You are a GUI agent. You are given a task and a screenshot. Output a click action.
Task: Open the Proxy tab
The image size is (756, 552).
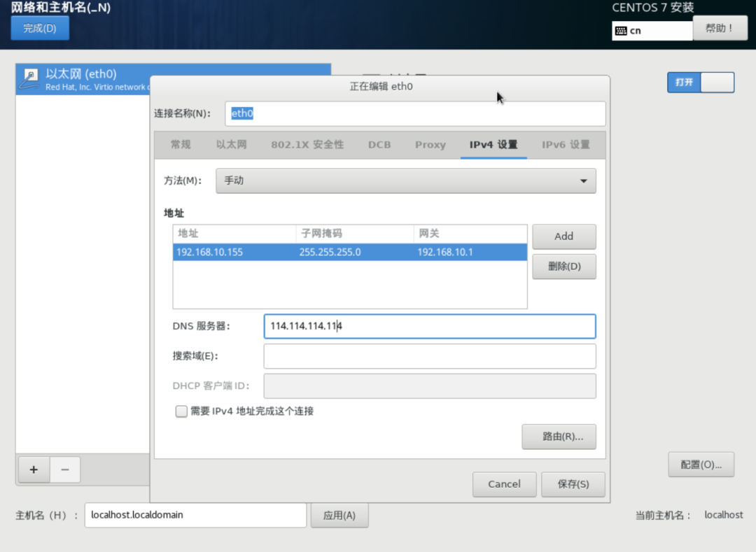(430, 145)
